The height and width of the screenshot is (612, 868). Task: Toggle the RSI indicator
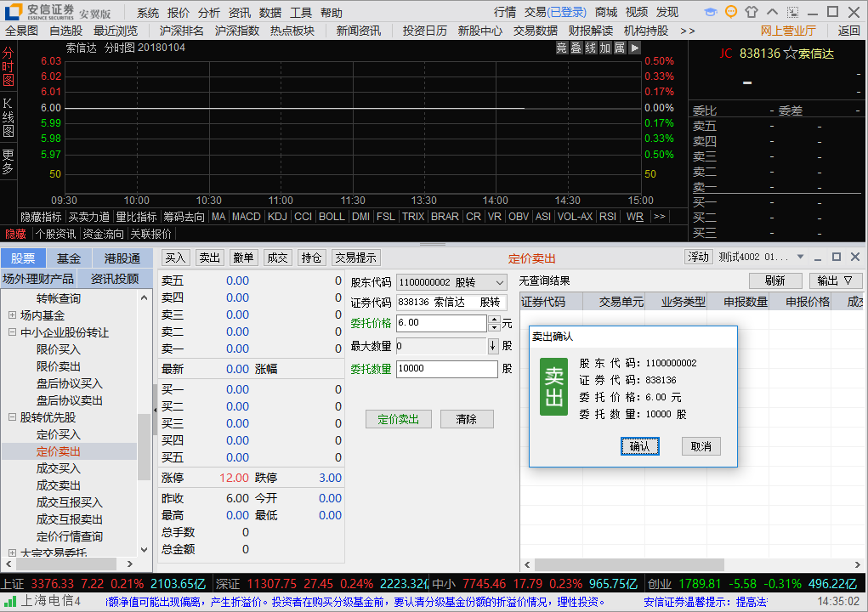608,217
